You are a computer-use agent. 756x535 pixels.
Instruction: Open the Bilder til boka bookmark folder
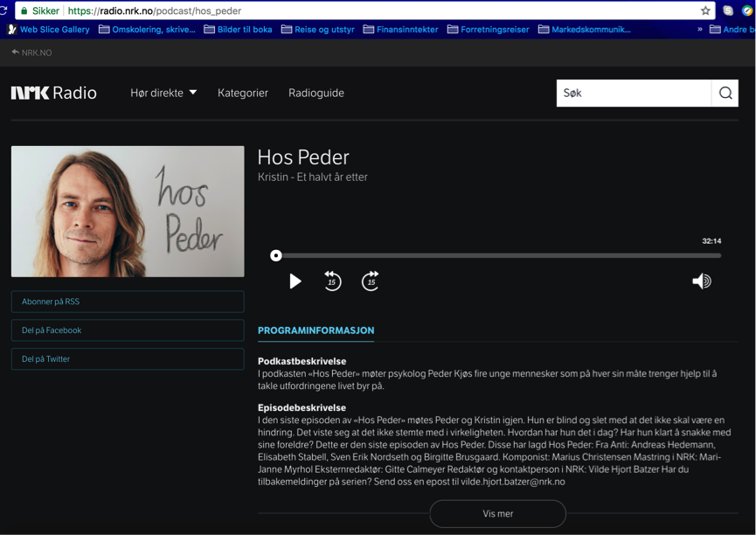click(238, 30)
